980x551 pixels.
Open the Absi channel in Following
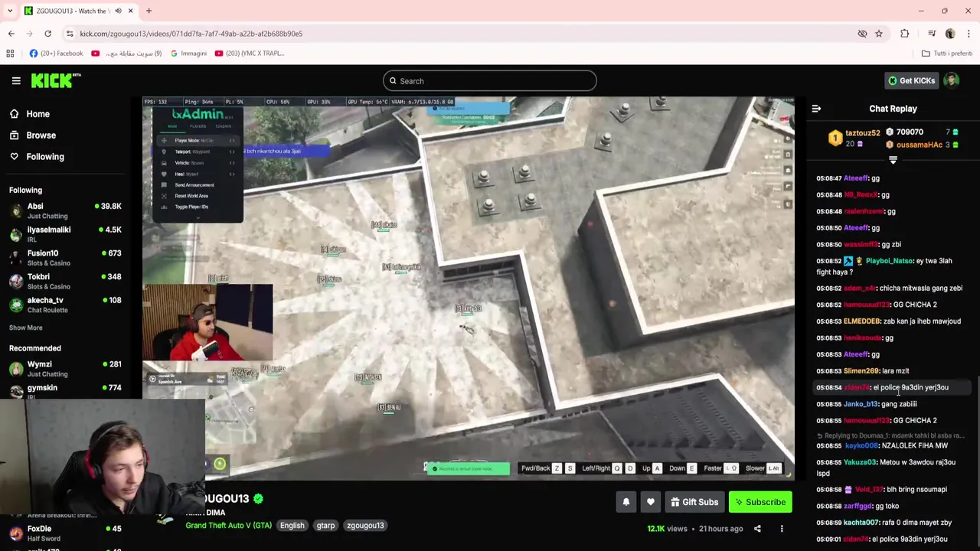pos(65,210)
